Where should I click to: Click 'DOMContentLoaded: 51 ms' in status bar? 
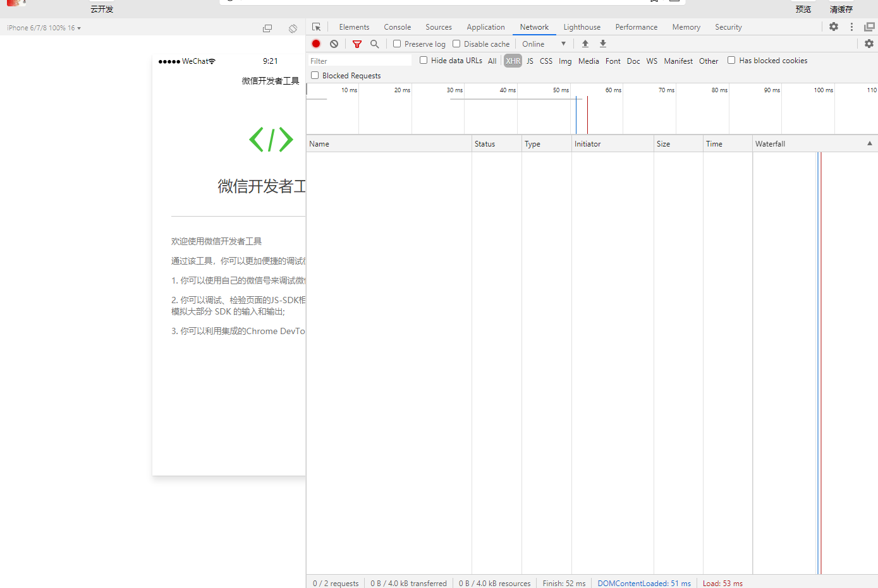[x=644, y=583]
